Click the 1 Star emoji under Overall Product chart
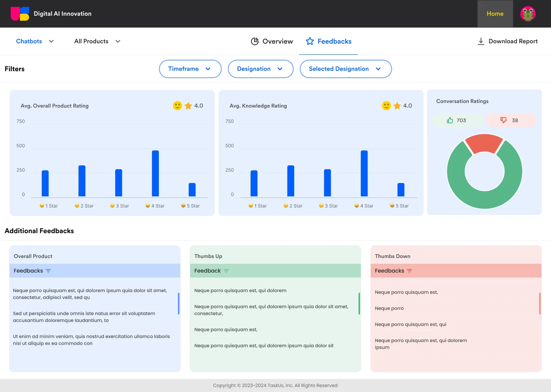Viewport: 551px width, 392px height. click(42, 206)
